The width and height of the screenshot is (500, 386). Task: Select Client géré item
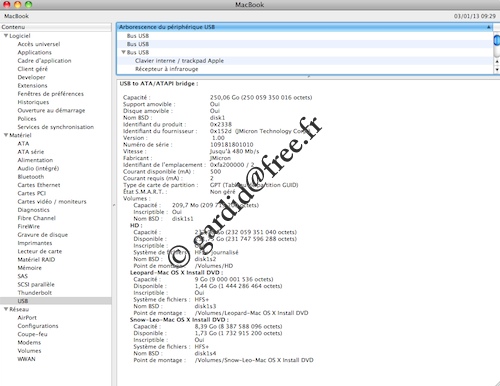[x=32, y=69]
